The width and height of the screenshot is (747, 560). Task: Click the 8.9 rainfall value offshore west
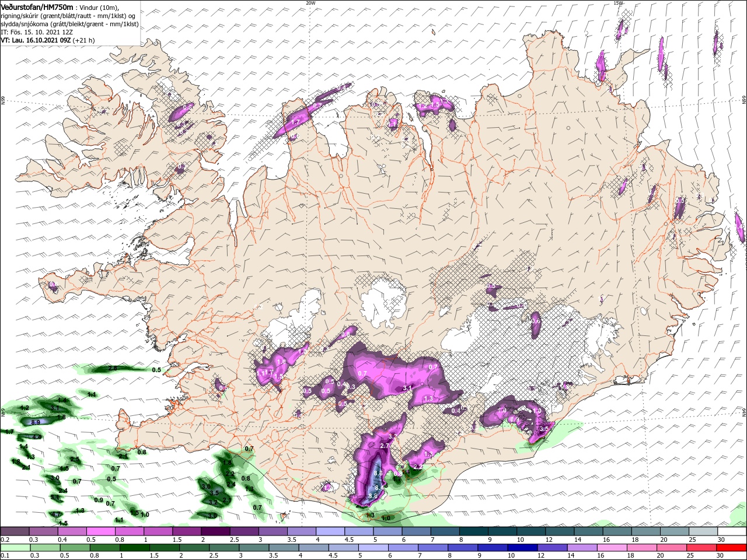click(x=35, y=422)
